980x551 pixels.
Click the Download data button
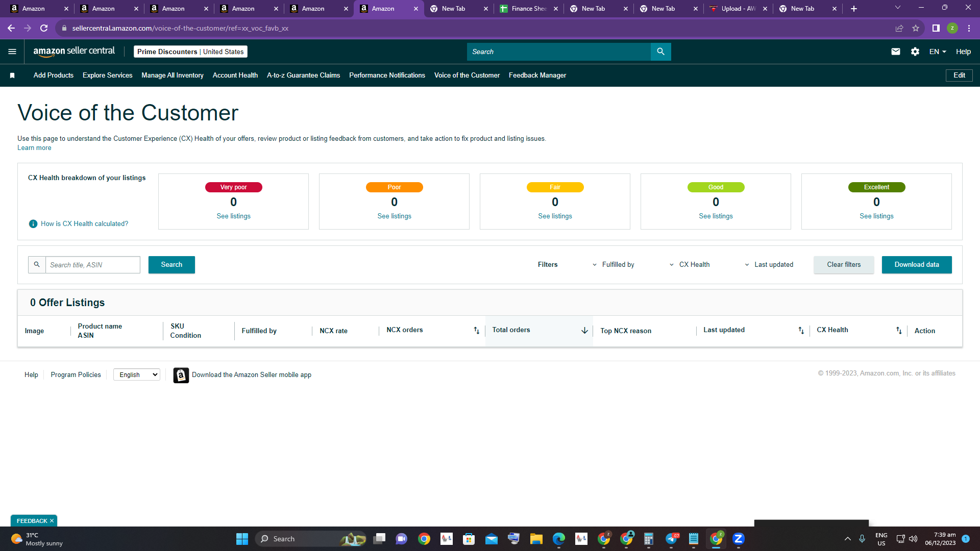(917, 265)
